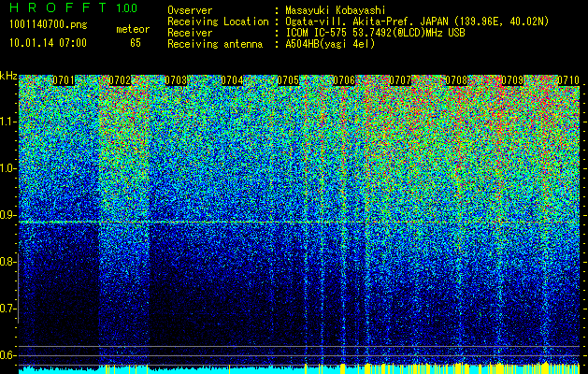This screenshot has width=588, height=374.
Task: Click the Receiving antenna label
Action: (x=215, y=44)
